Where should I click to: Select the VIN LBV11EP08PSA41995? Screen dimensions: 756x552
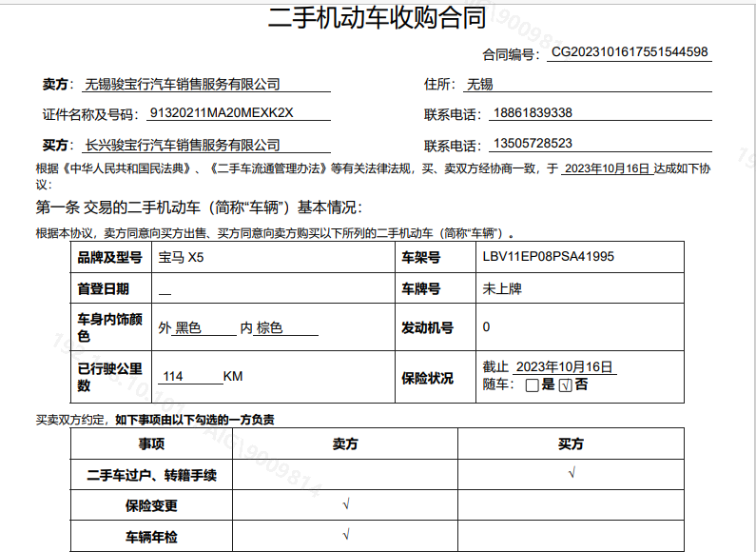click(548, 257)
